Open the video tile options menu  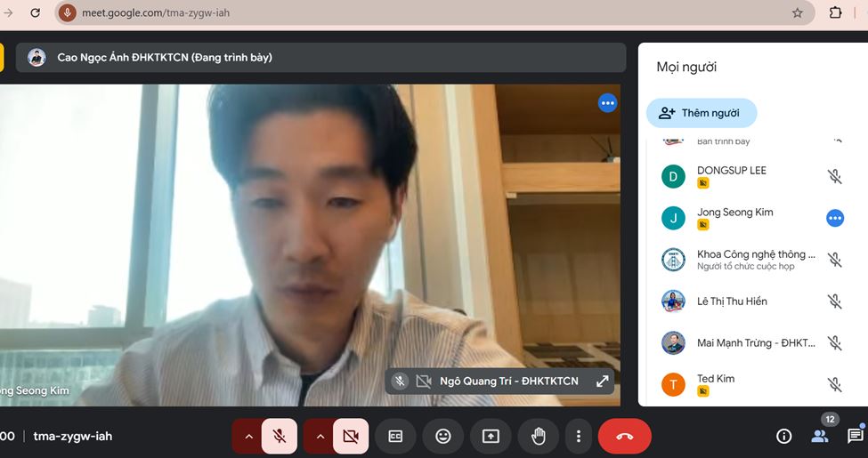point(607,103)
